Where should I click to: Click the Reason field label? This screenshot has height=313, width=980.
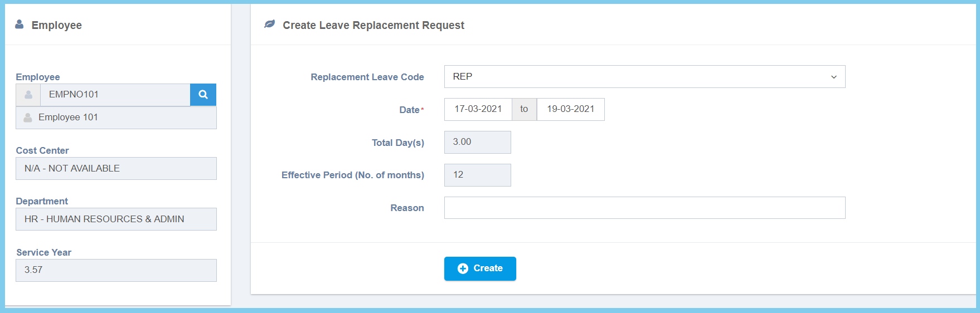407,208
